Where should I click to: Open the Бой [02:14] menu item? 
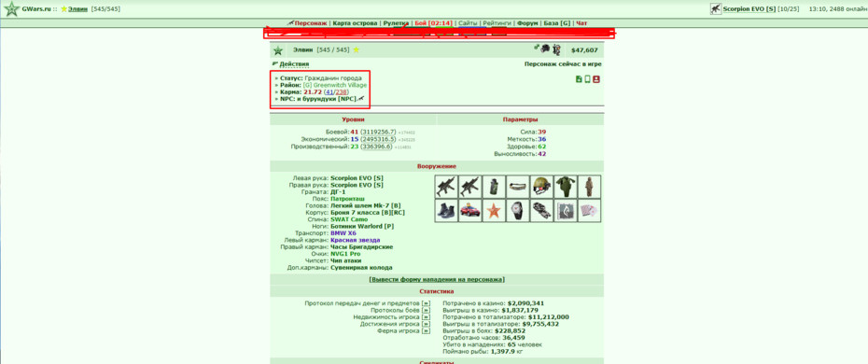click(x=433, y=23)
